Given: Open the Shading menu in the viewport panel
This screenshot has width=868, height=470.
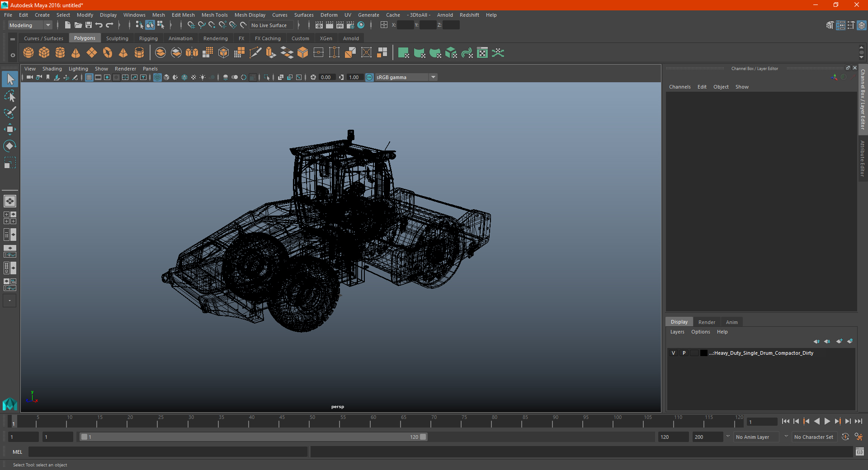Looking at the screenshot, I should pos(52,69).
